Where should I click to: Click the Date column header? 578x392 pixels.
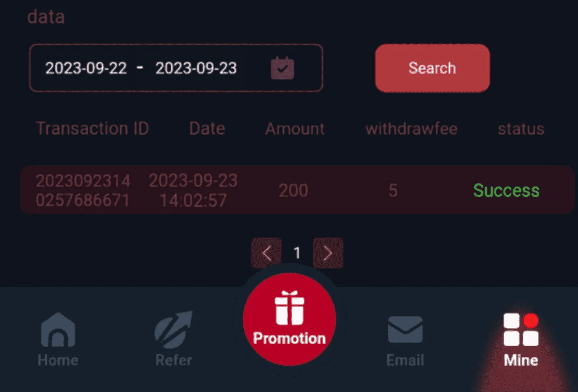[207, 129]
